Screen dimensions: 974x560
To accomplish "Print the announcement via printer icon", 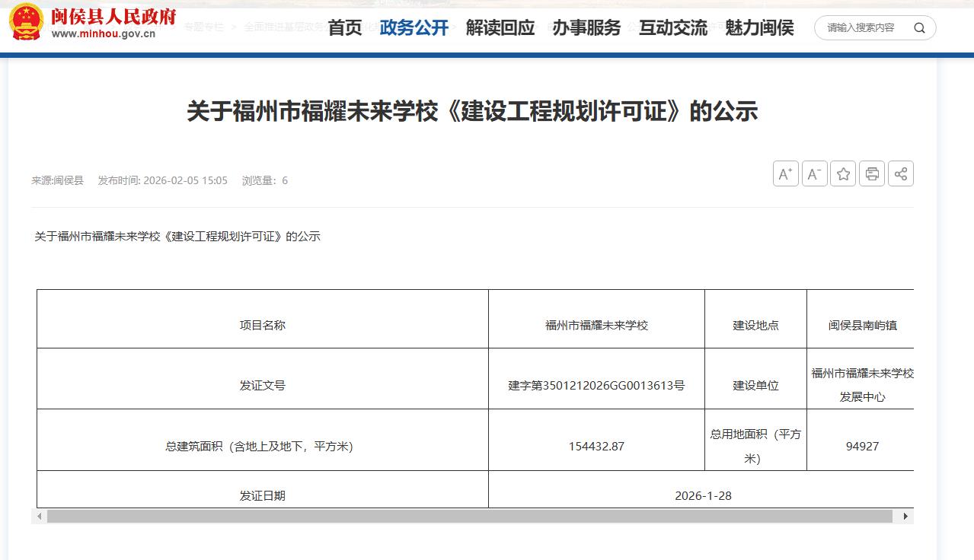I will (872, 174).
